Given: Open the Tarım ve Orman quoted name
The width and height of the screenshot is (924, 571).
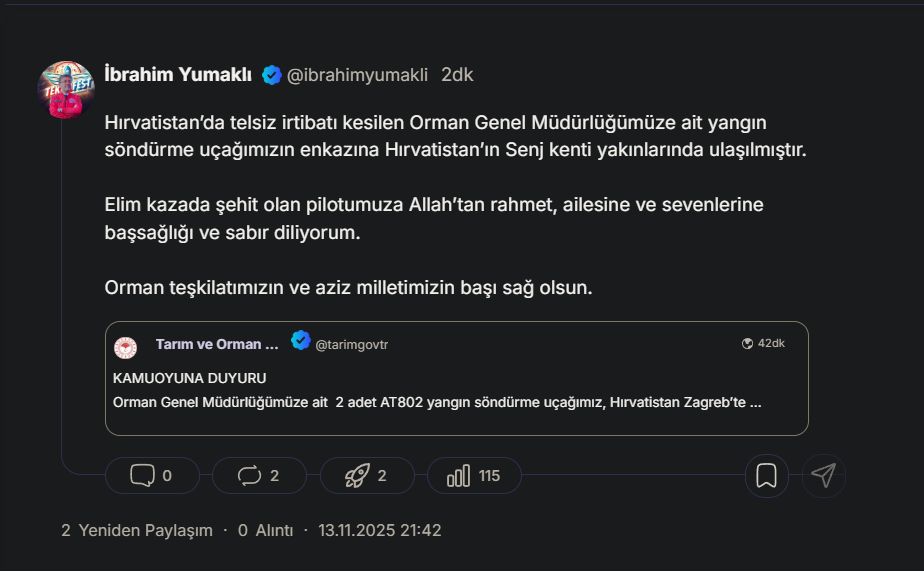Looking at the screenshot, I should pos(217,344).
